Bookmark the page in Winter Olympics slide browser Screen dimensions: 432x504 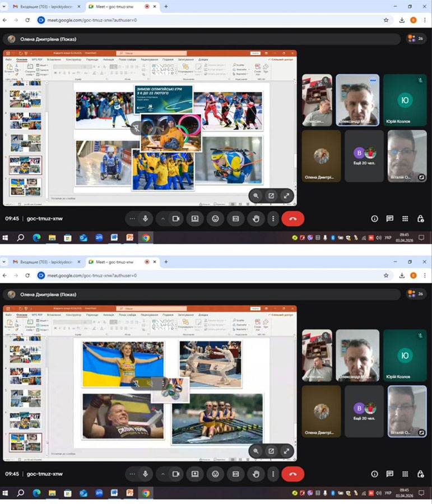pyautogui.click(x=386, y=20)
